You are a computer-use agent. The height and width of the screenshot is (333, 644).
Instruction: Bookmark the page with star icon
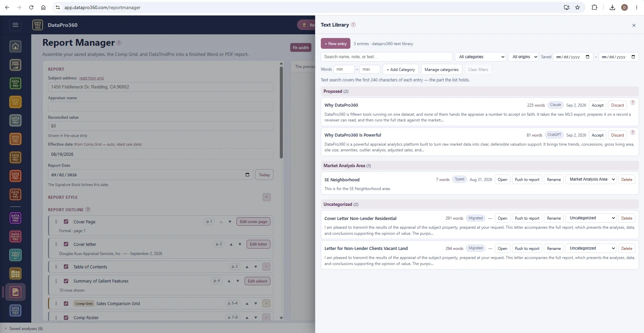tap(577, 7)
